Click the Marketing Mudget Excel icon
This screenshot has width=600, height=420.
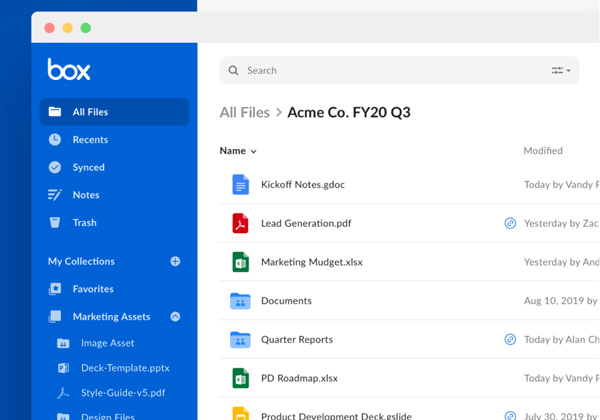tap(240, 262)
